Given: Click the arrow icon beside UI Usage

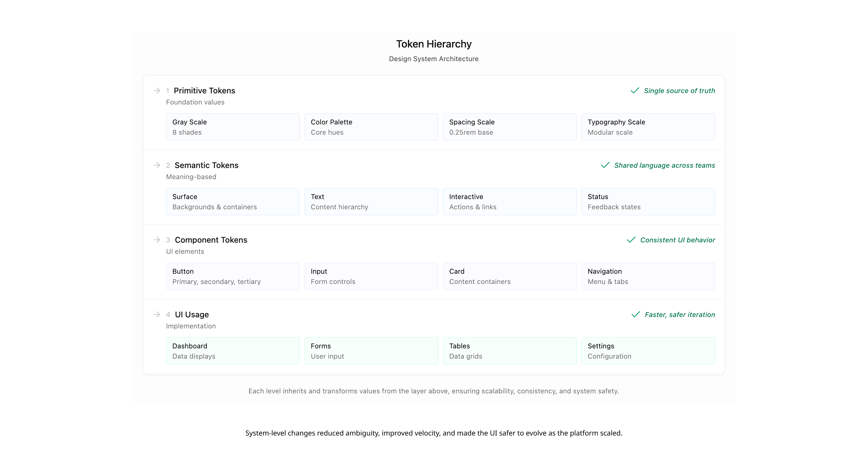Looking at the screenshot, I should [x=157, y=314].
